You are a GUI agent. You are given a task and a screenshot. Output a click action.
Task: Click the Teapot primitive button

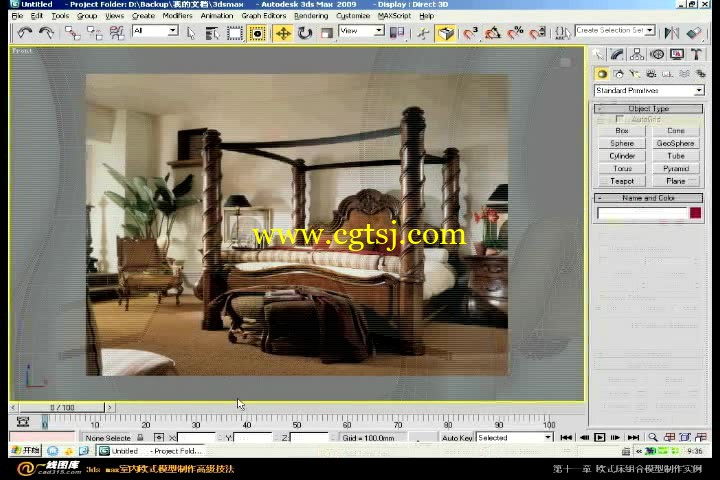[622, 181]
